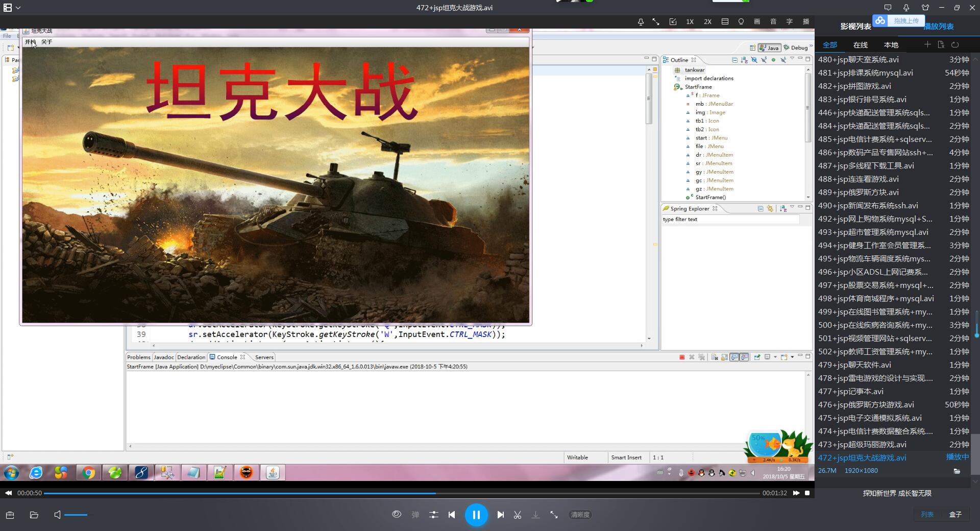
Task: Play 480+jsp聊天室系统.avi from the playlist
Action: point(893,60)
